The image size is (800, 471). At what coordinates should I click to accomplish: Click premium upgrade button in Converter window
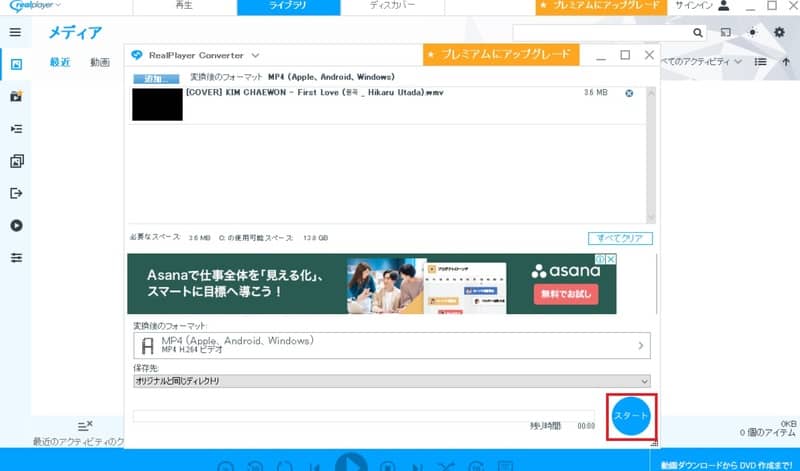coord(501,54)
